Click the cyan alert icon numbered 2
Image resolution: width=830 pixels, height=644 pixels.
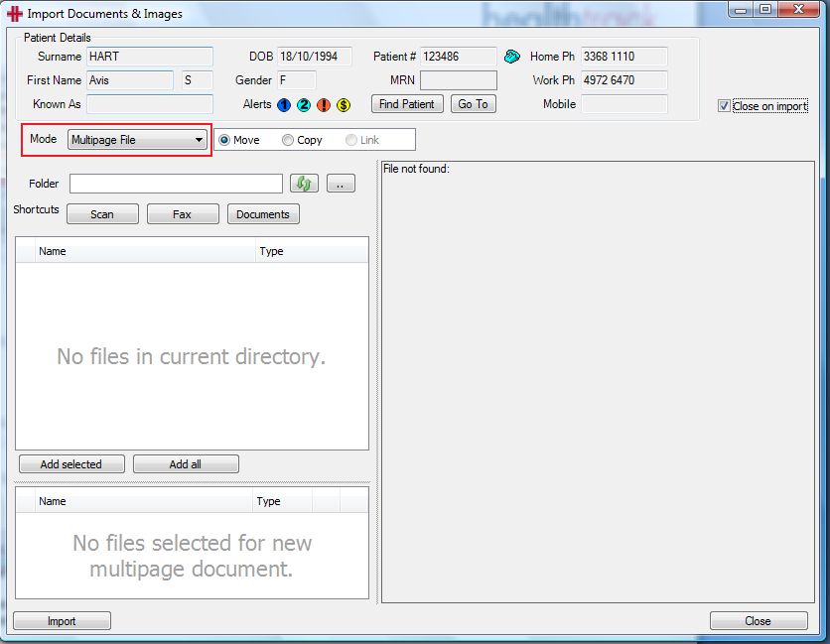[304, 105]
